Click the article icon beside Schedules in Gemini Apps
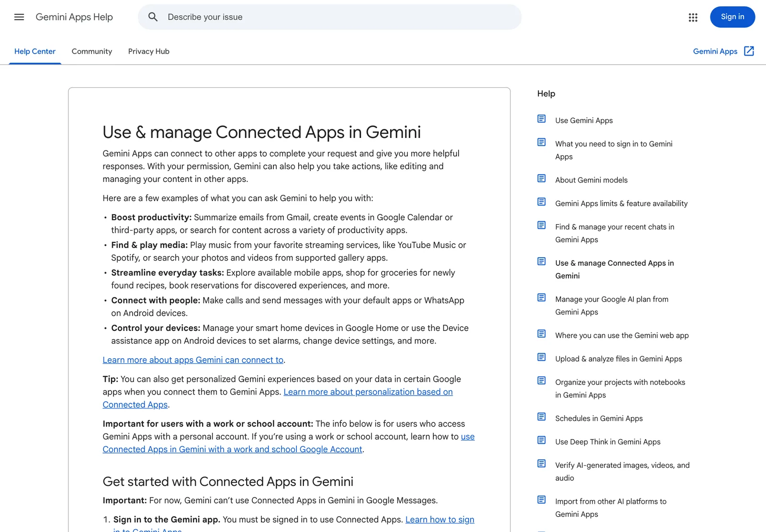766x532 pixels. click(541, 417)
